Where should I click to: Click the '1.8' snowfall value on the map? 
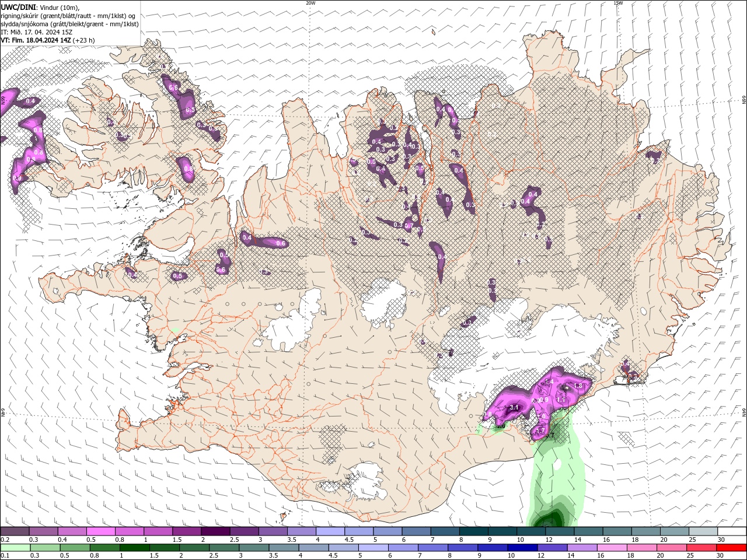[580, 386]
